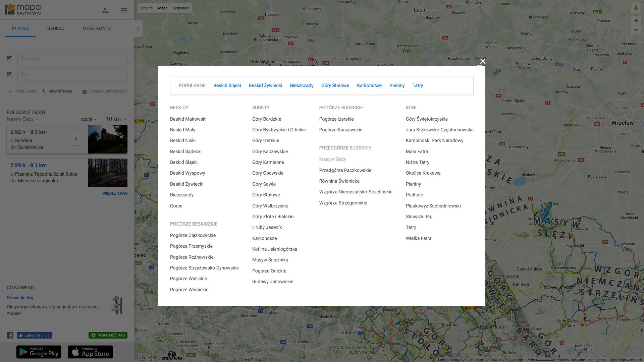Viewport: 644px width, 362px height.
Task: Select Karkonosze from popular regions
Action: click(x=369, y=85)
